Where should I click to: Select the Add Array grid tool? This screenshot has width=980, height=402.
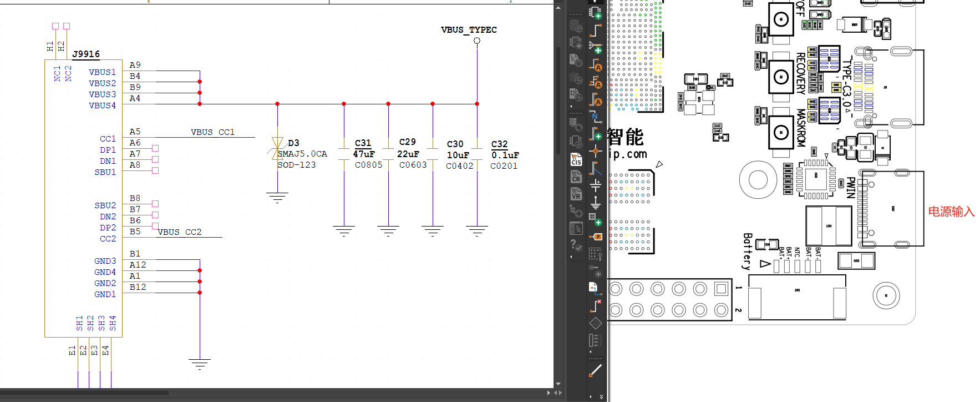pyautogui.click(x=595, y=219)
